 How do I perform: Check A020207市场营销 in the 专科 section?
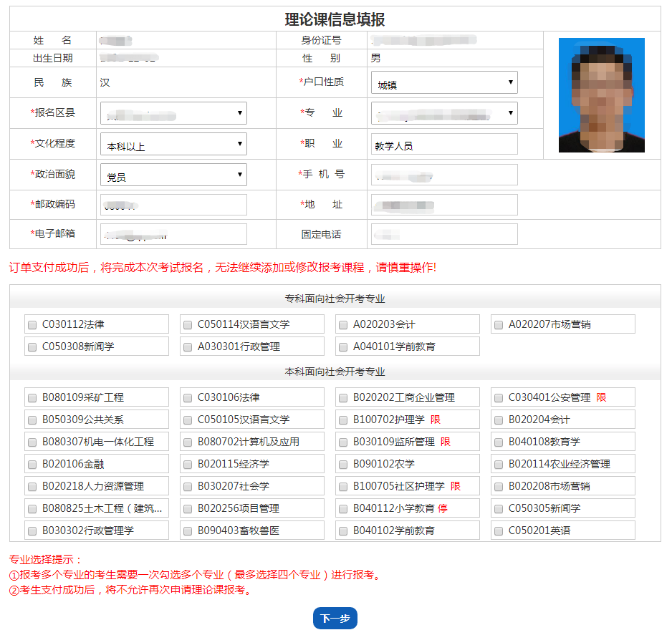[498, 324]
